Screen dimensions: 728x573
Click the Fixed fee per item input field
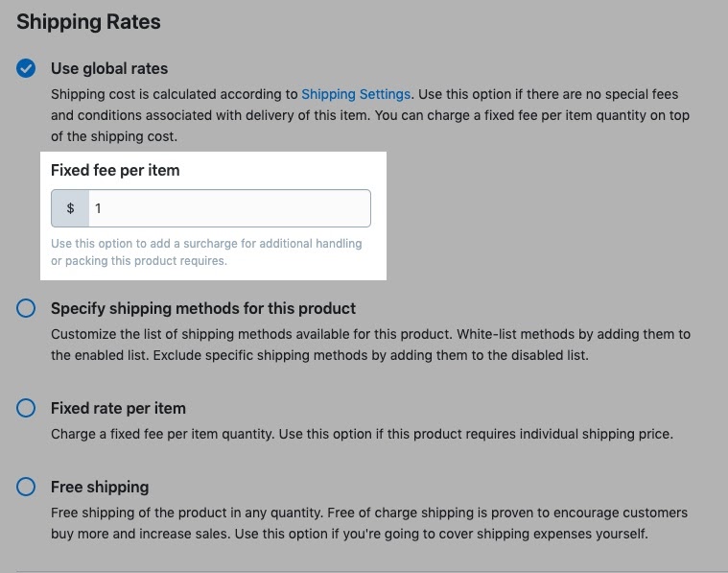228,208
